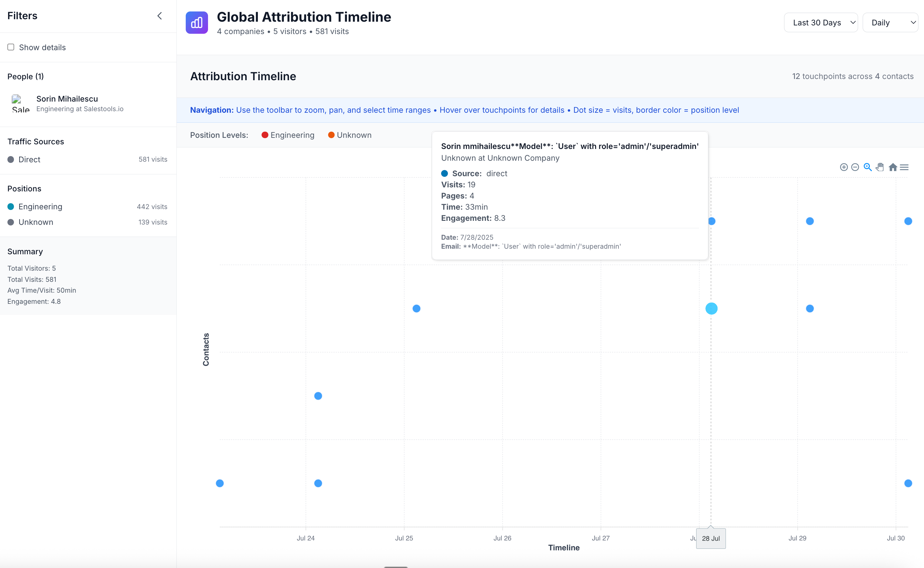Open the chart hamburger menu
Screen dimensions: 924x568
tap(904, 167)
